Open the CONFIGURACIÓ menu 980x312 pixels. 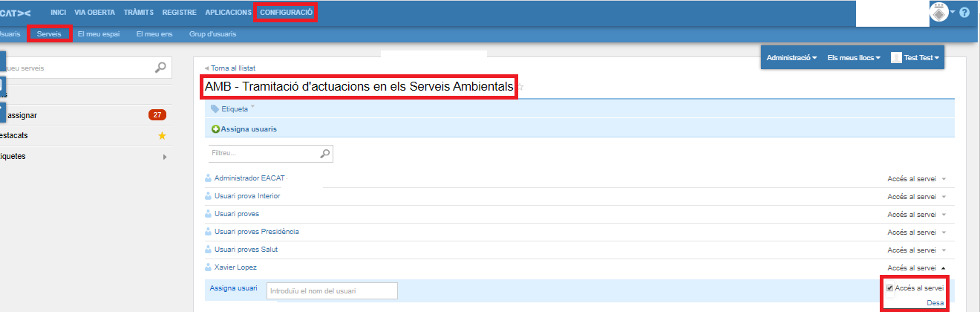[286, 13]
